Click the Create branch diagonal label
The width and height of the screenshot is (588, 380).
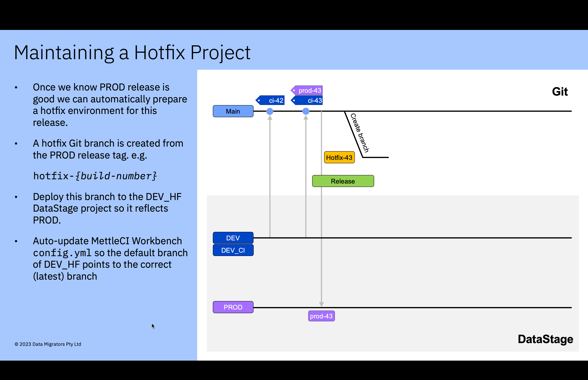click(359, 133)
